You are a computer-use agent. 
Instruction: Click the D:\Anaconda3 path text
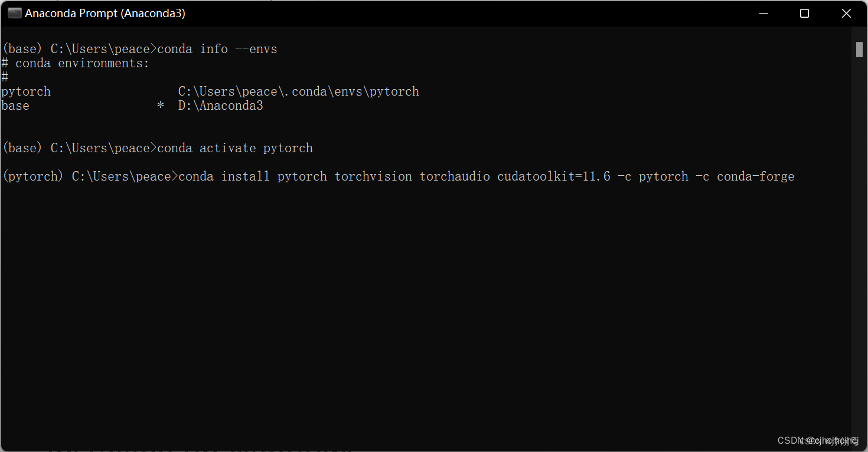click(221, 106)
